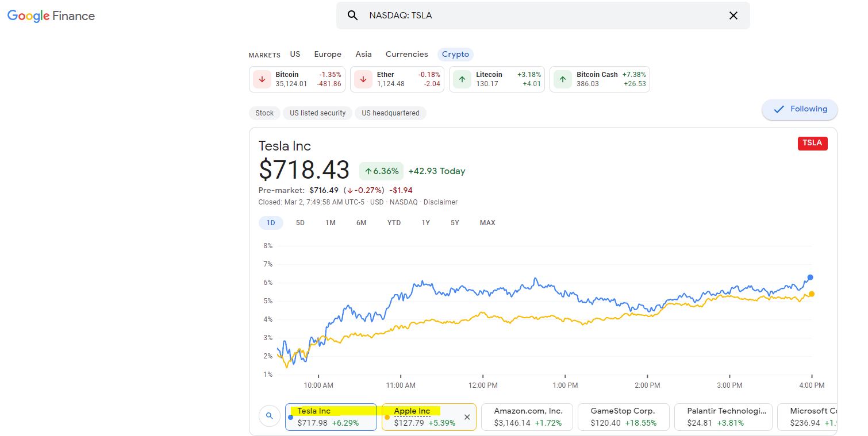Viewport: 868px width, 436px height.
Task: Select the Tesla Inc comparison card
Action: pos(331,417)
